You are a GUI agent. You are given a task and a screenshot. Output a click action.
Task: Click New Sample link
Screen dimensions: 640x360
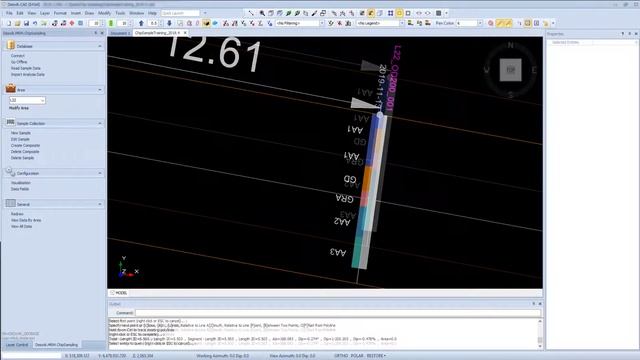pyautogui.click(x=21, y=133)
